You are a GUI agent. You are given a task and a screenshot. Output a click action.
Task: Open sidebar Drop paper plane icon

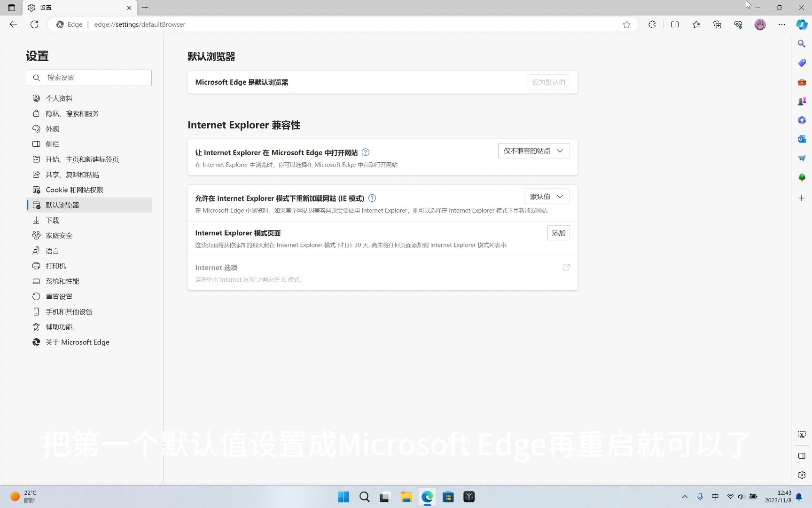802,158
